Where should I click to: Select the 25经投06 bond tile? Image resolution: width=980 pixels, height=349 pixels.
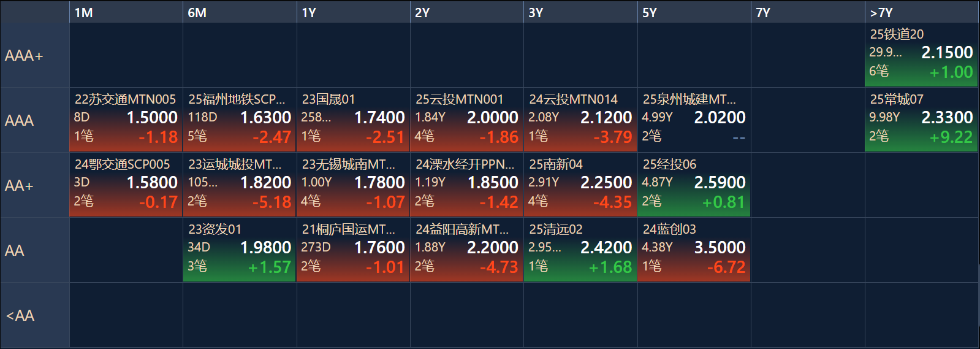click(694, 185)
